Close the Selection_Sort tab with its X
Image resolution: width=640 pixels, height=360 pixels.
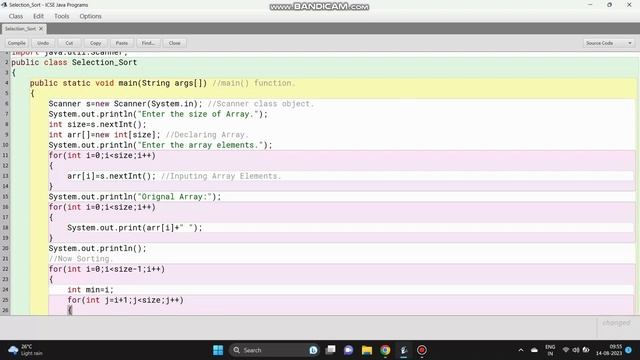tap(41, 29)
